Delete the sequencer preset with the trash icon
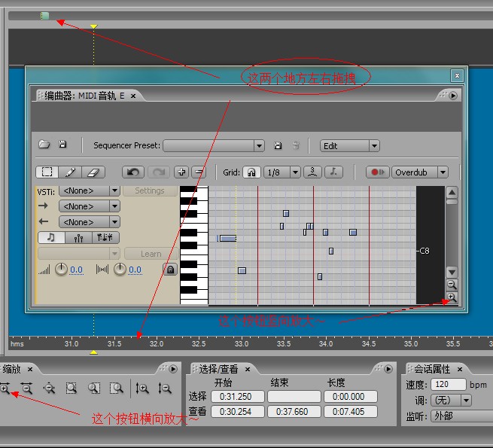Viewport: 493px width, 448px height. click(296, 145)
